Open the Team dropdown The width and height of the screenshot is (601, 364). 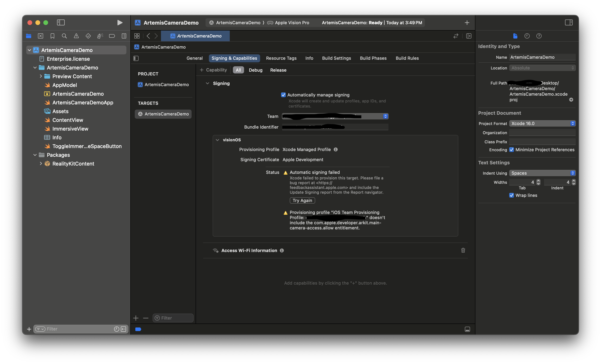[x=335, y=117]
